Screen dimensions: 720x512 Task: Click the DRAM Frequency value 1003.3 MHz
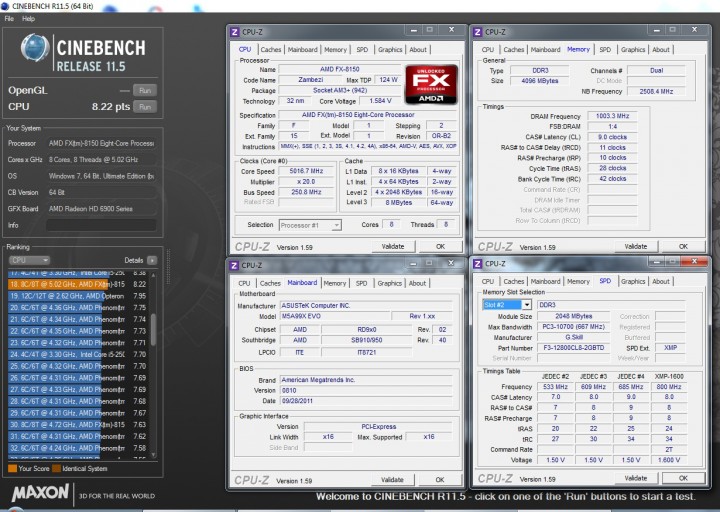(x=612, y=116)
